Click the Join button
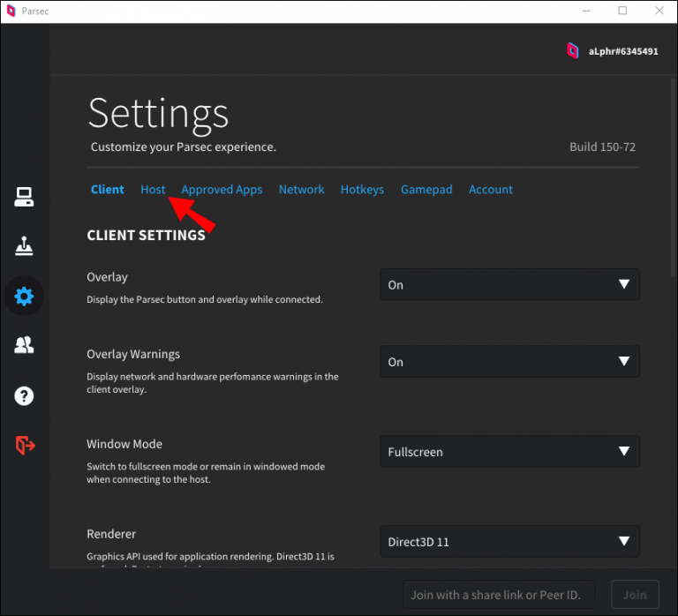This screenshot has width=678, height=616. pyautogui.click(x=634, y=595)
